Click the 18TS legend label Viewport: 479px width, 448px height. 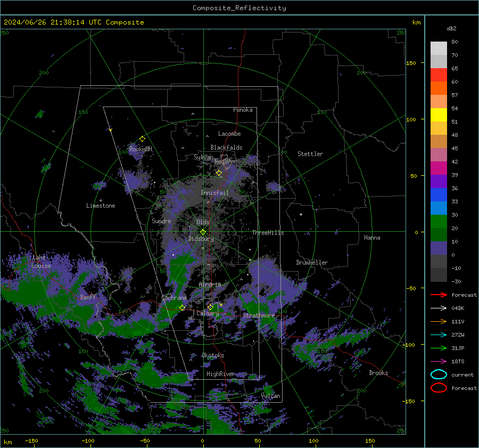[458, 362]
